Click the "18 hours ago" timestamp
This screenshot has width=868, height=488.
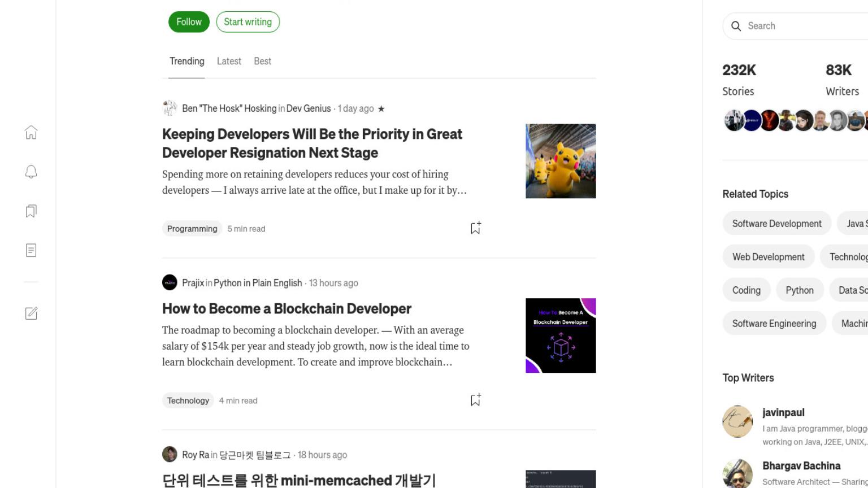[322, 455]
